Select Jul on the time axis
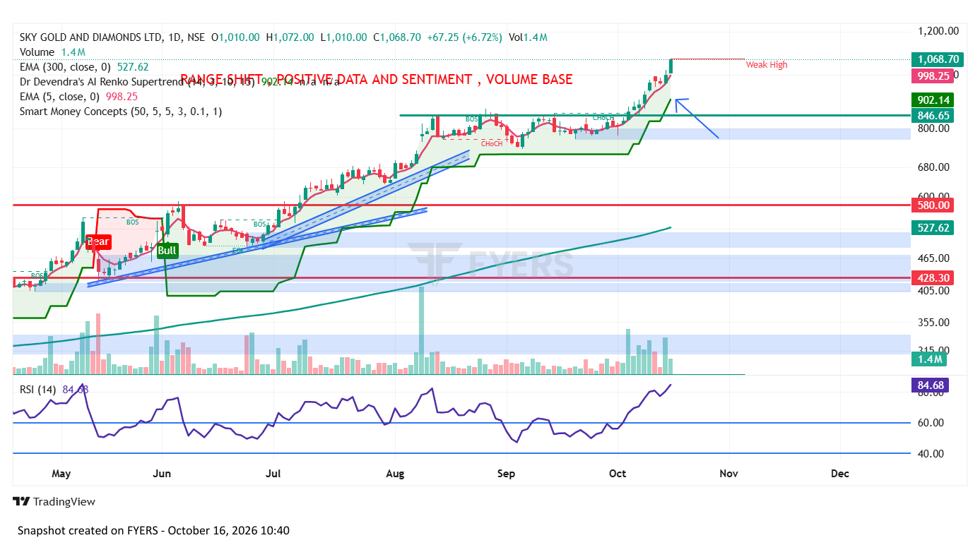Screen dimensions: 980x545 [273, 474]
